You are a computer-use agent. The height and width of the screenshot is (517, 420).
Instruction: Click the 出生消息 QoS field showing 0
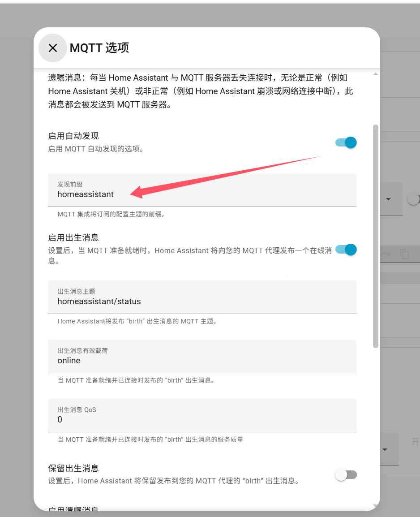click(x=202, y=416)
